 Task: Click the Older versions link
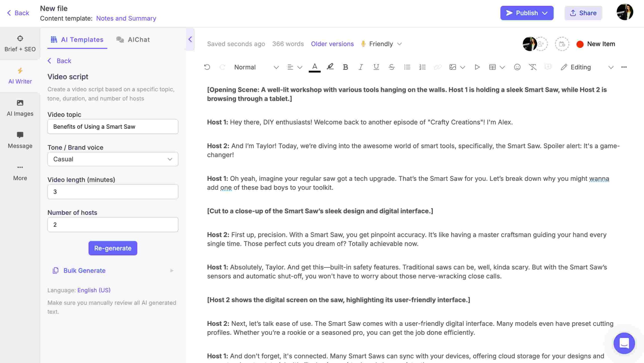[x=332, y=43]
